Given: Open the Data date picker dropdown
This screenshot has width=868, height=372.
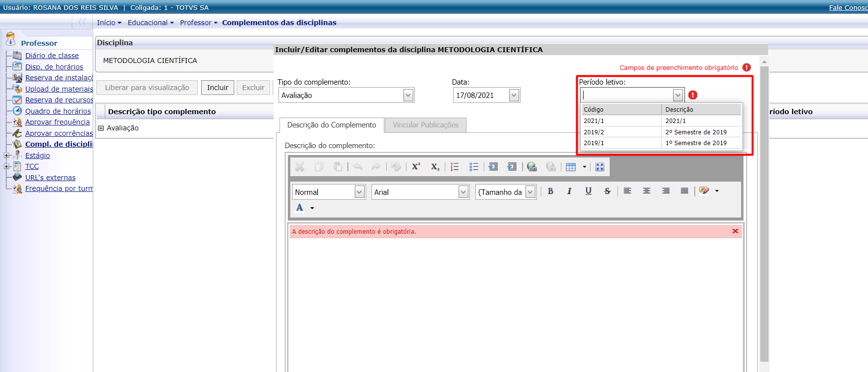Looking at the screenshot, I should (x=514, y=95).
